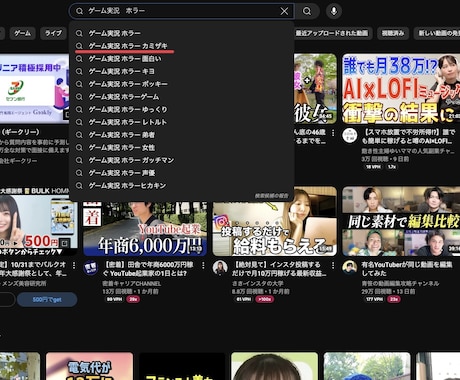Open the 彼女 video thumbnail
This screenshot has height=380, width=460.
pyautogui.click(x=315, y=89)
